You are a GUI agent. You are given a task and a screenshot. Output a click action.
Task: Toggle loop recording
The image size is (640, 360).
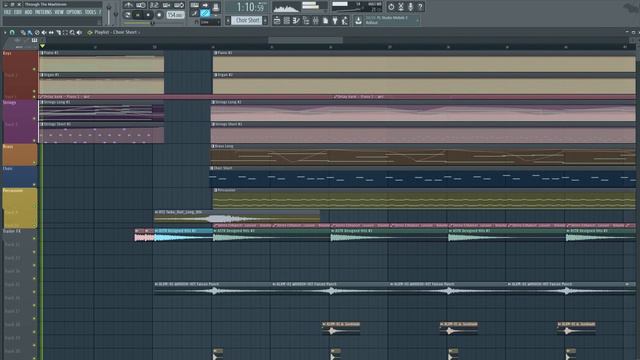179,5
